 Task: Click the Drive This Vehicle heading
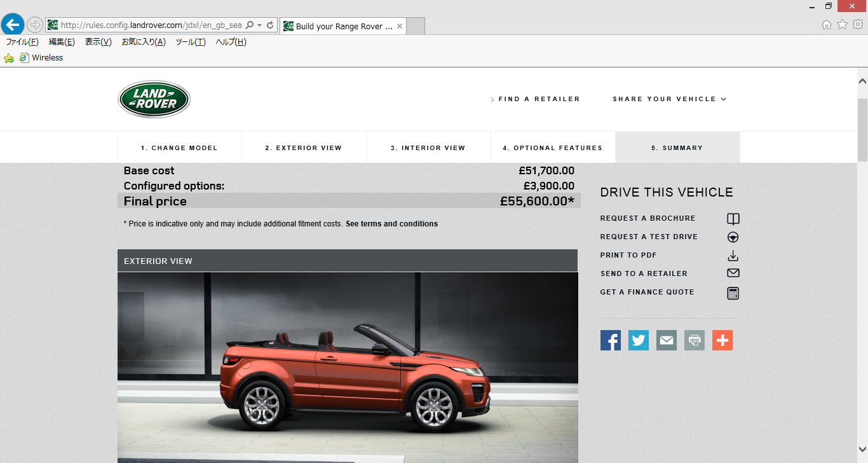[667, 192]
